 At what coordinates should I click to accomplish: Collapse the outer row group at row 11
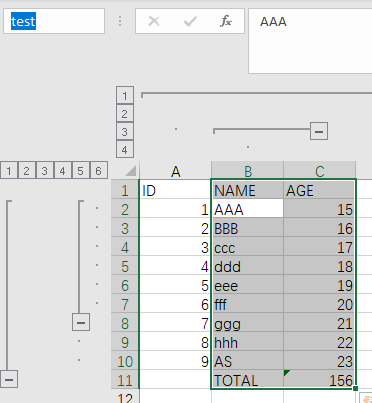point(9,379)
